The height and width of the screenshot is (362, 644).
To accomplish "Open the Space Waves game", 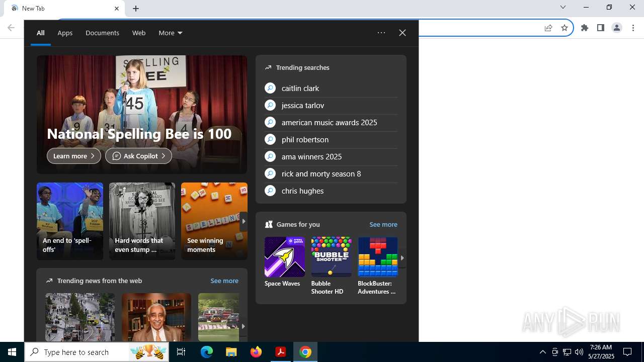I will coord(285,263).
